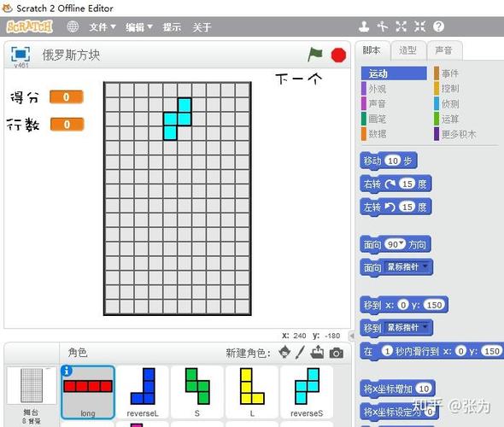Edit value in 将x坐标增加 10 block
Screen dimensions: 504x427
coord(424,389)
